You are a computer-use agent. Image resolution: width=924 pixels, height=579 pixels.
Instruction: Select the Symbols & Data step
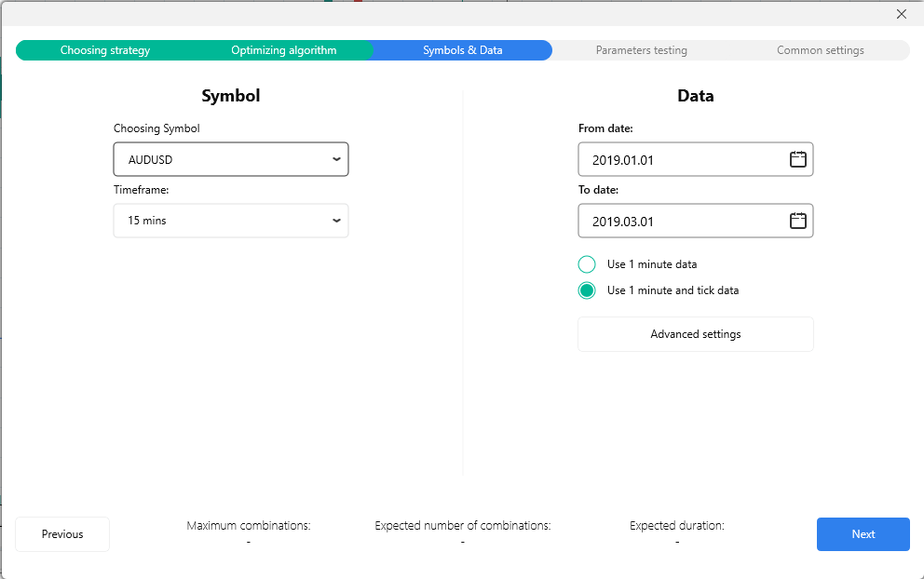click(462, 50)
